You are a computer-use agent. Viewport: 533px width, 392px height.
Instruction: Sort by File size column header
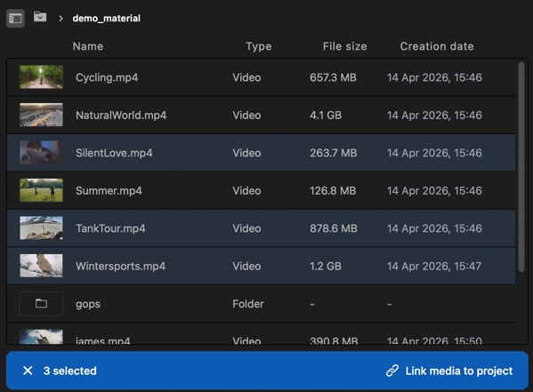344,46
